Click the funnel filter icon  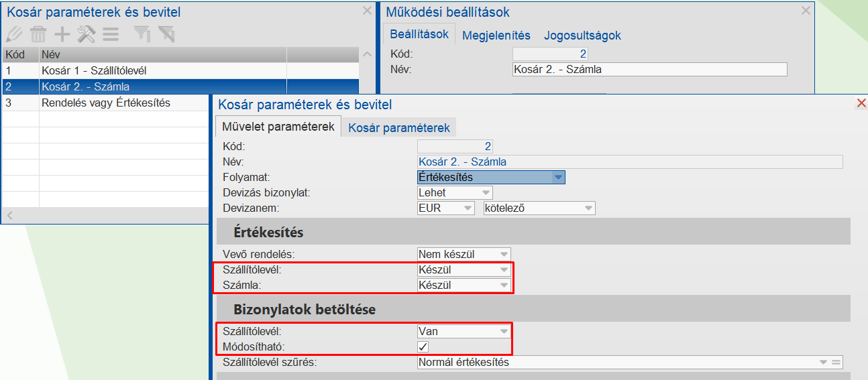[x=141, y=34]
